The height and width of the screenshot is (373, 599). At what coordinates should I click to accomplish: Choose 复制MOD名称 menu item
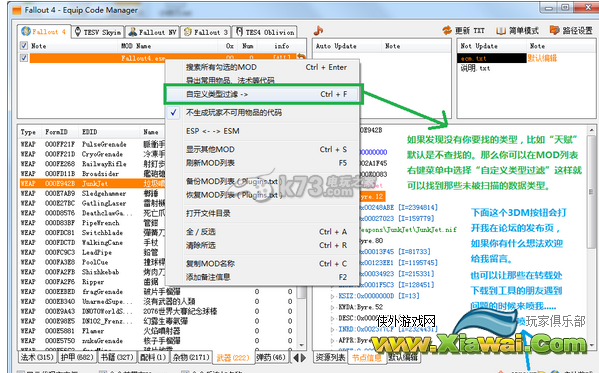click(x=262, y=264)
